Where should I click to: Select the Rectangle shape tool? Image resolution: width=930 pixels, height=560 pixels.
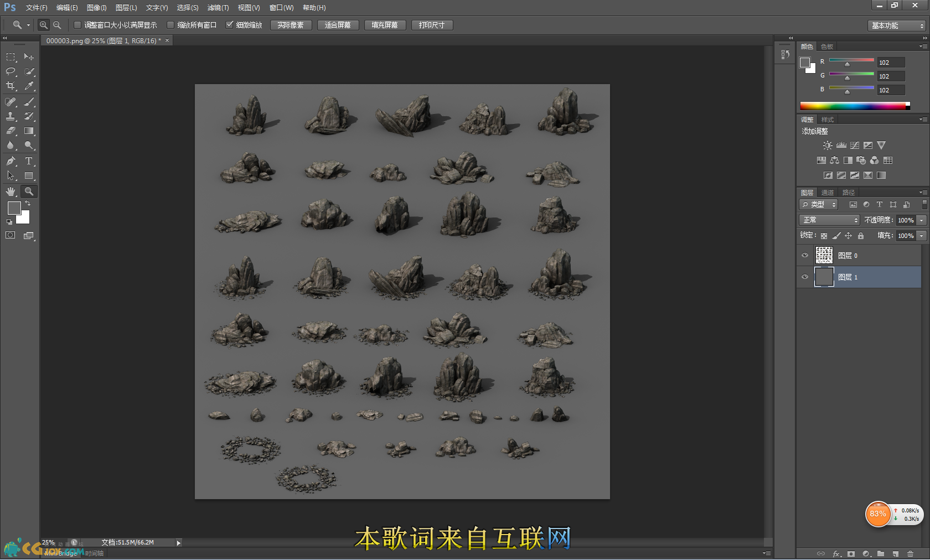pyautogui.click(x=29, y=176)
